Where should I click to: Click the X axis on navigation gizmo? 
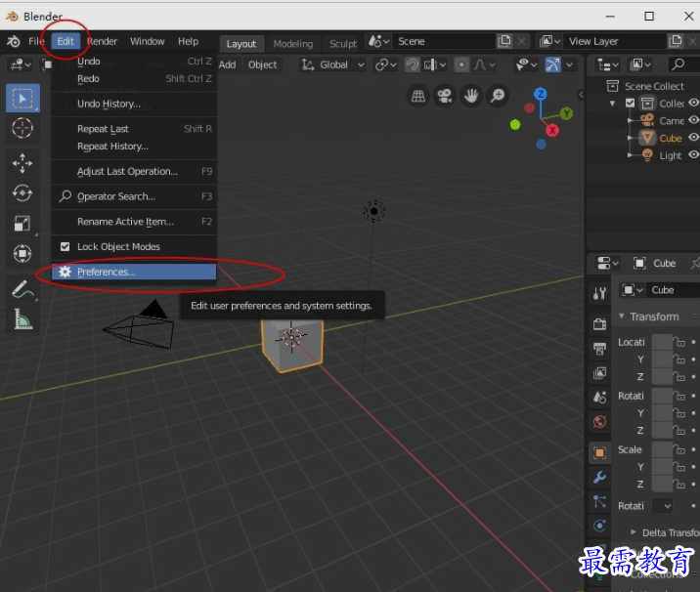click(552, 130)
